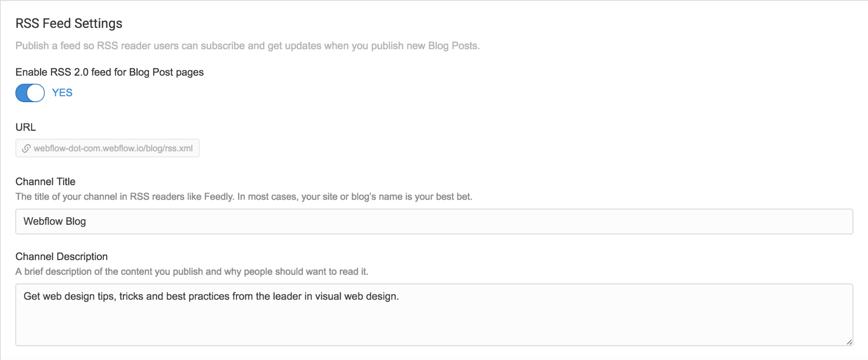Click the YES label beside the switch
The height and width of the screenshot is (360, 868).
62,93
